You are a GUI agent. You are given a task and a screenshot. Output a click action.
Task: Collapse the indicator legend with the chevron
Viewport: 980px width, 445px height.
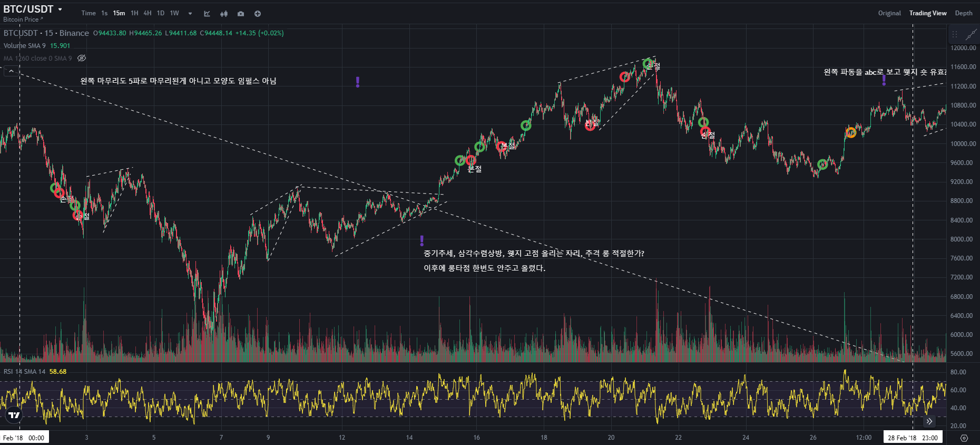point(11,71)
